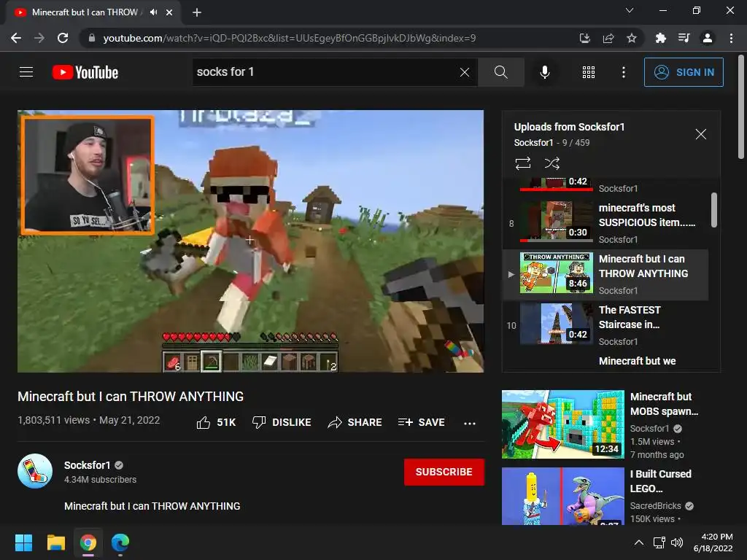Open Chrome profile icon
The height and width of the screenshot is (560, 747).
click(708, 38)
